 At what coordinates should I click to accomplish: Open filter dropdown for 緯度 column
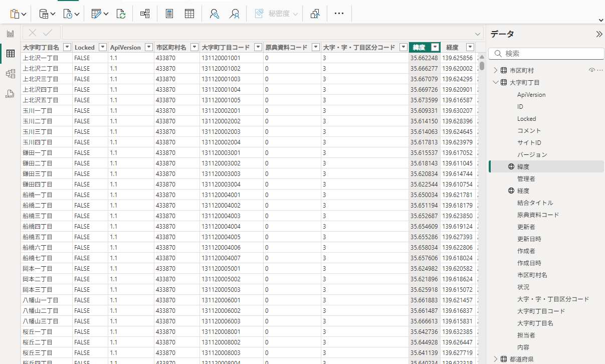pos(435,47)
